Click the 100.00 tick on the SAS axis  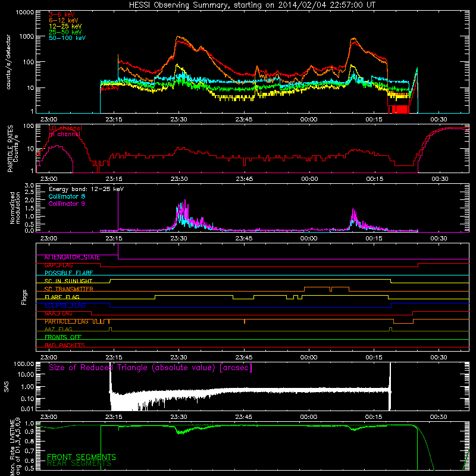coord(24,364)
